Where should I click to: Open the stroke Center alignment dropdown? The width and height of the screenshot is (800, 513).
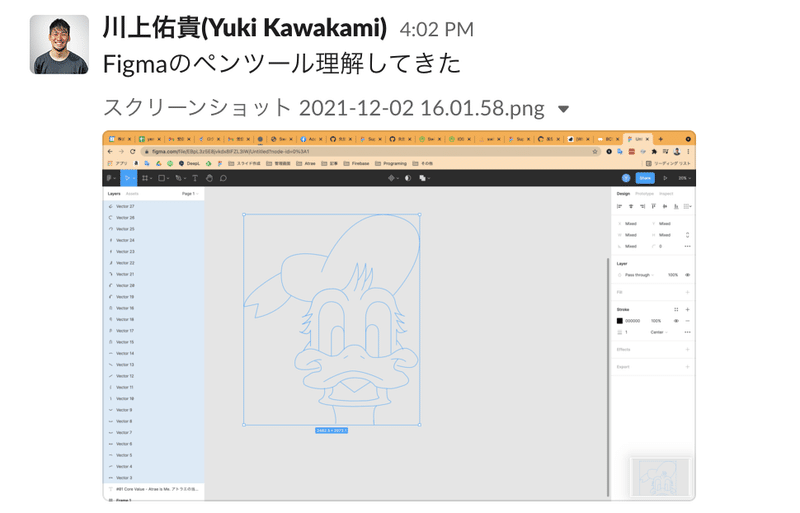point(659,332)
